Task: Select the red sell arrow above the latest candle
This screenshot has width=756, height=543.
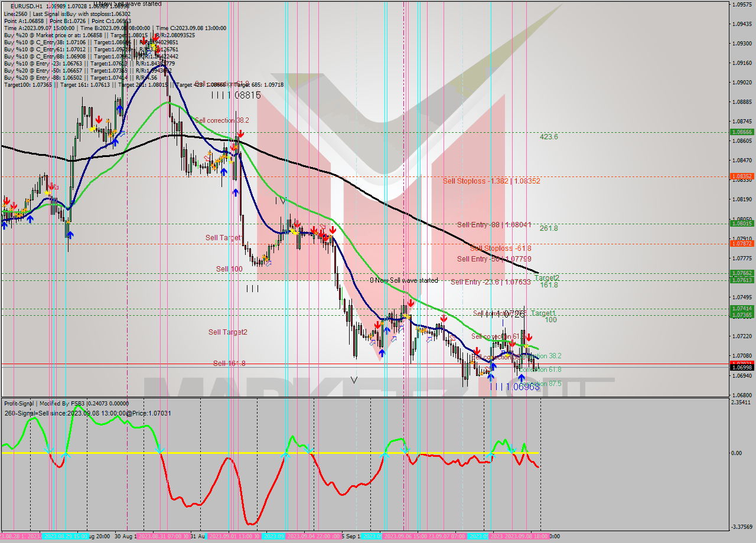Action: [529, 337]
